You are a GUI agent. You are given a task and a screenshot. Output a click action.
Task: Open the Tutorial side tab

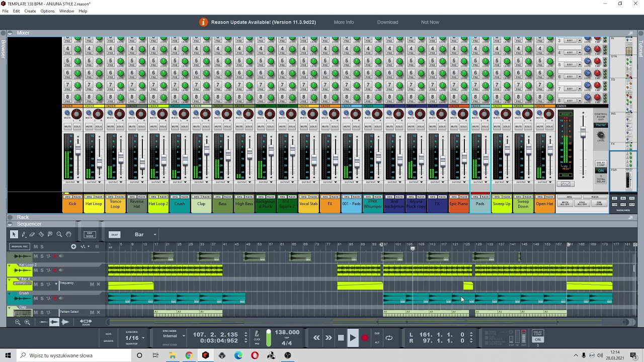pyautogui.click(x=641, y=48)
